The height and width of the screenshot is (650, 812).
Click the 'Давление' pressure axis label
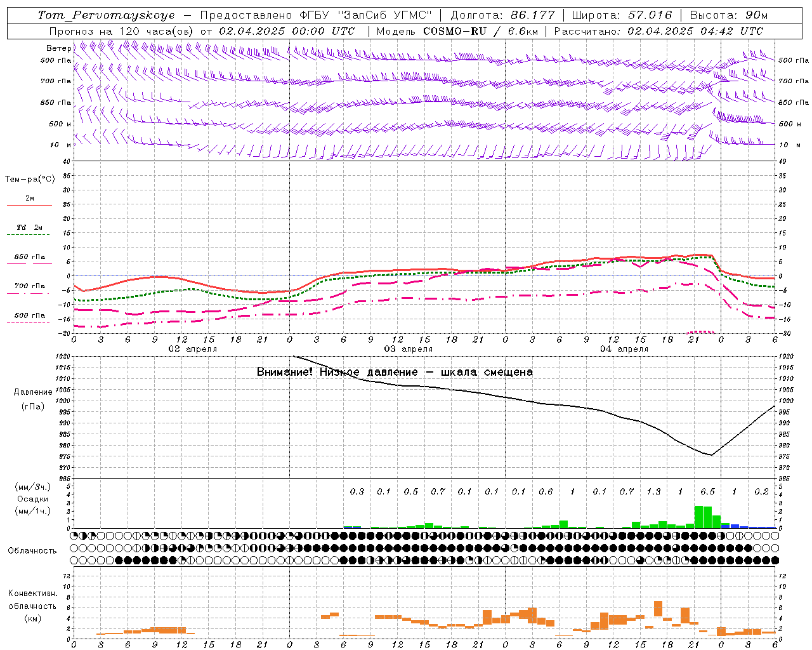click(x=33, y=392)
